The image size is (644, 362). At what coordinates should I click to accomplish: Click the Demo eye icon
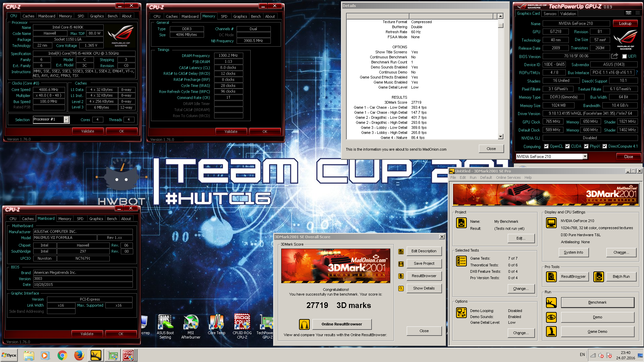[551, 317]
